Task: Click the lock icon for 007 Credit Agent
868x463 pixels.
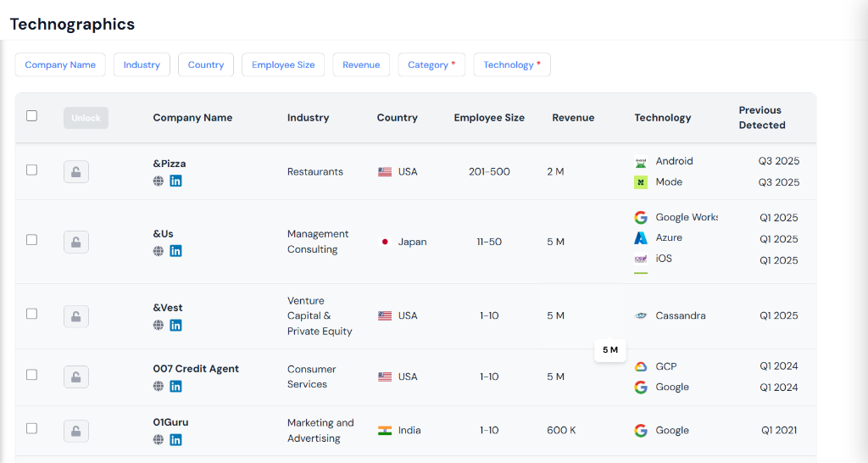Action: pyautogui.click(x=76, y=377)
